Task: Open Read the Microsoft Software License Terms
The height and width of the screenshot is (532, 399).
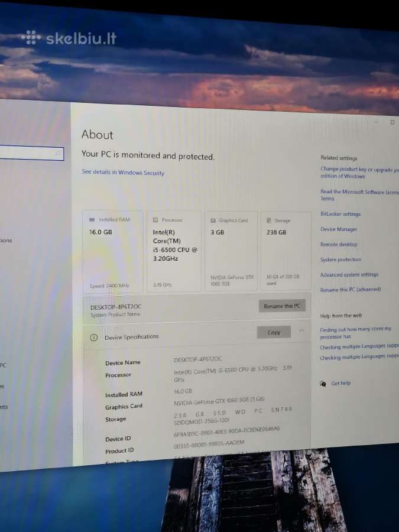Action: click(359, 195)
